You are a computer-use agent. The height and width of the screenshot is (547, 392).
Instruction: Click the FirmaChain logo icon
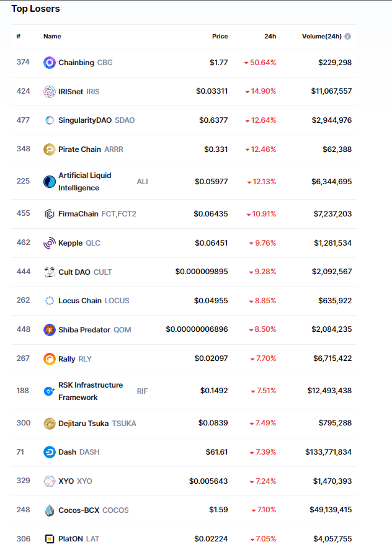(x=50, y=214)
